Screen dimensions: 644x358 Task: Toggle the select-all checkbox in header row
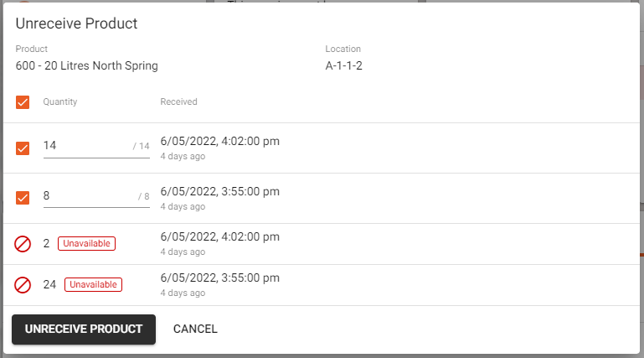tap(23, 102)
